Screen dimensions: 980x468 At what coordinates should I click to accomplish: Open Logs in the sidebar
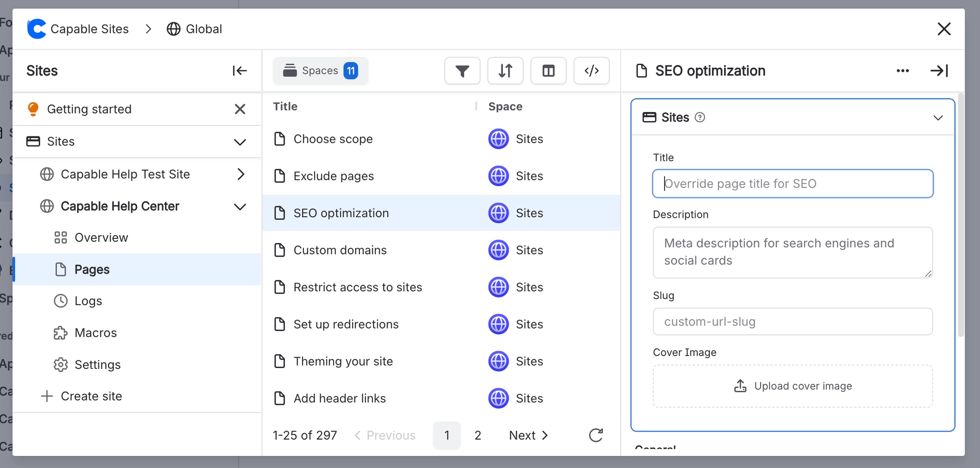[137, 301]
